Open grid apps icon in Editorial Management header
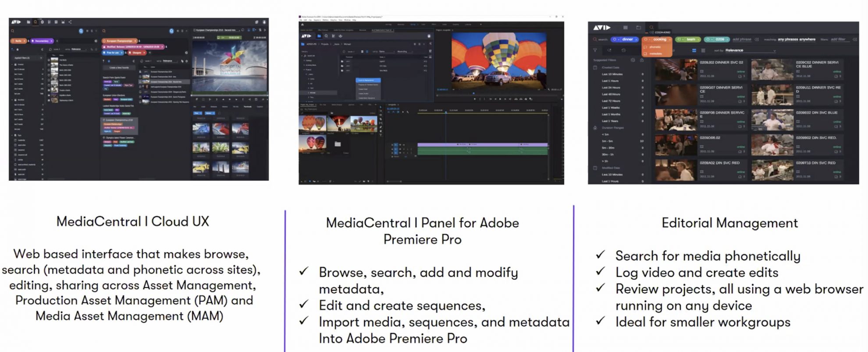The image size is (868, 352). coord(626,27)
